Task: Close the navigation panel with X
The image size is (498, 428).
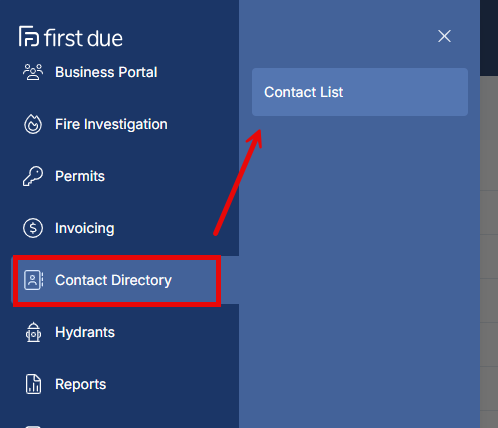Action: click(444, 36)
